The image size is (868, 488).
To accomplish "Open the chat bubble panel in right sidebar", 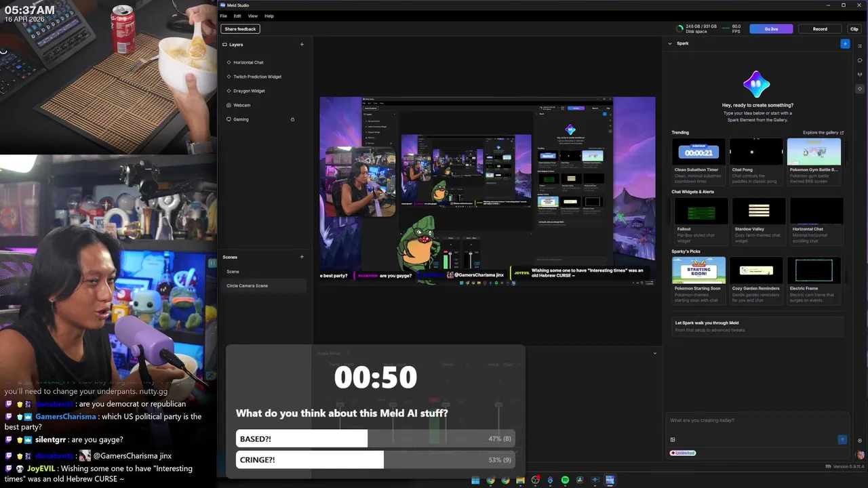I will click(860, 60).
